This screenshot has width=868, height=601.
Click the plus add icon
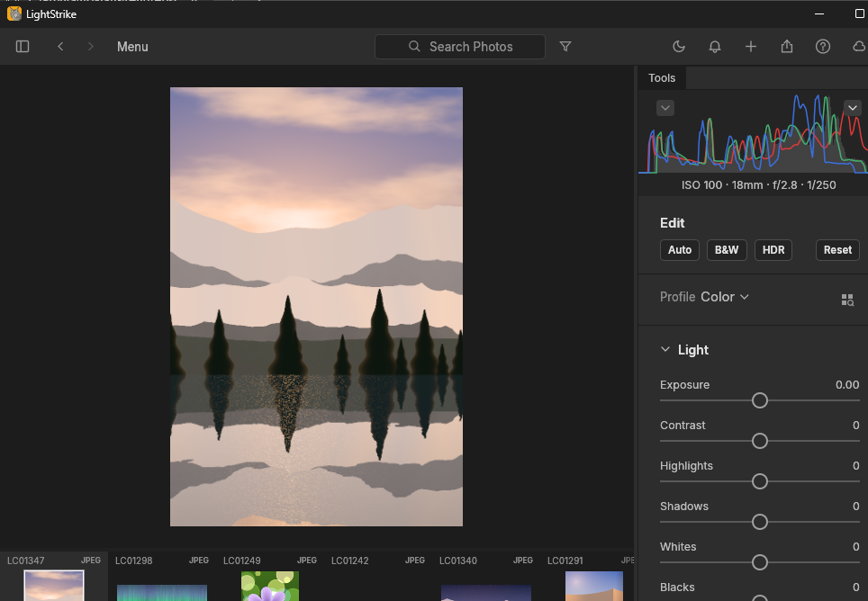coord(751,47)
